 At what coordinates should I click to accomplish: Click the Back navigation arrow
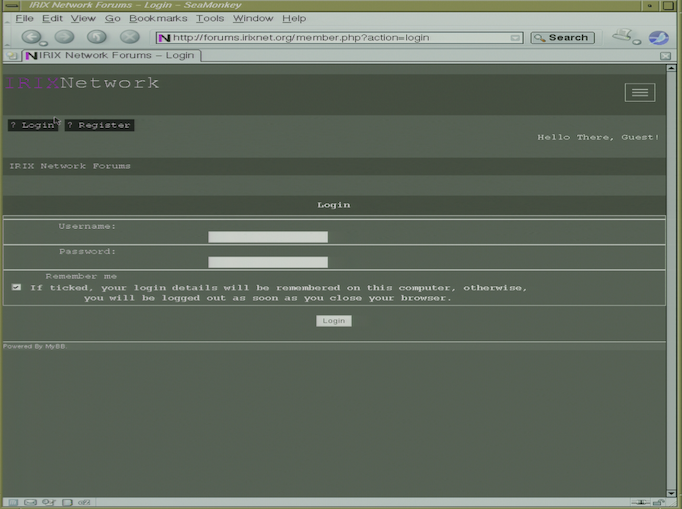[31, 37]
